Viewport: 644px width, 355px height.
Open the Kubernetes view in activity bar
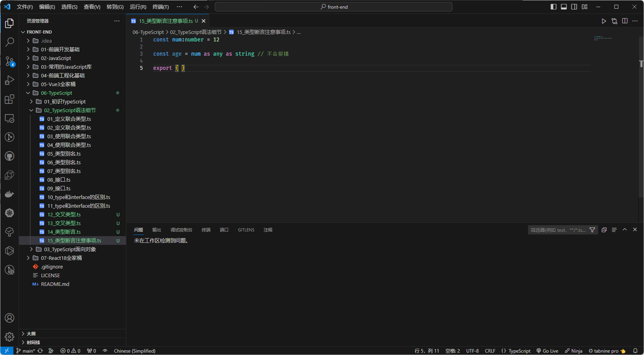pyautogui.click(x=9, y=213)
